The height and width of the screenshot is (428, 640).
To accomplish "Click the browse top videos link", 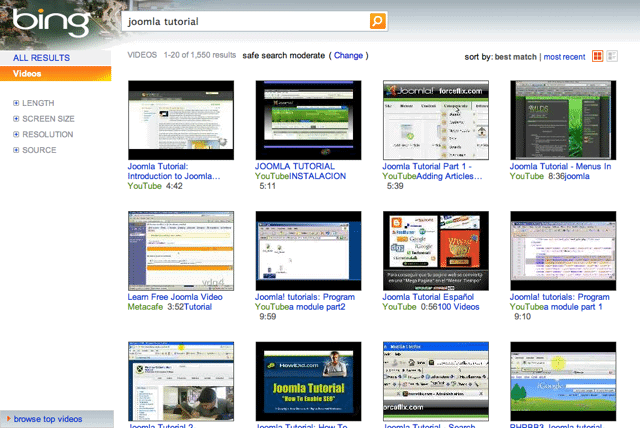I will coord(48,419).
